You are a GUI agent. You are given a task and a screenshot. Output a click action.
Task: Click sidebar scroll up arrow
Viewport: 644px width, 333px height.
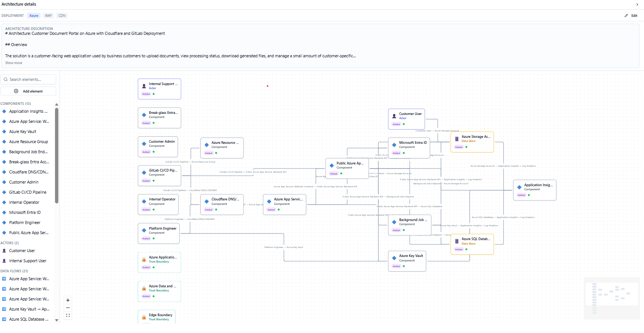point(57,105)
